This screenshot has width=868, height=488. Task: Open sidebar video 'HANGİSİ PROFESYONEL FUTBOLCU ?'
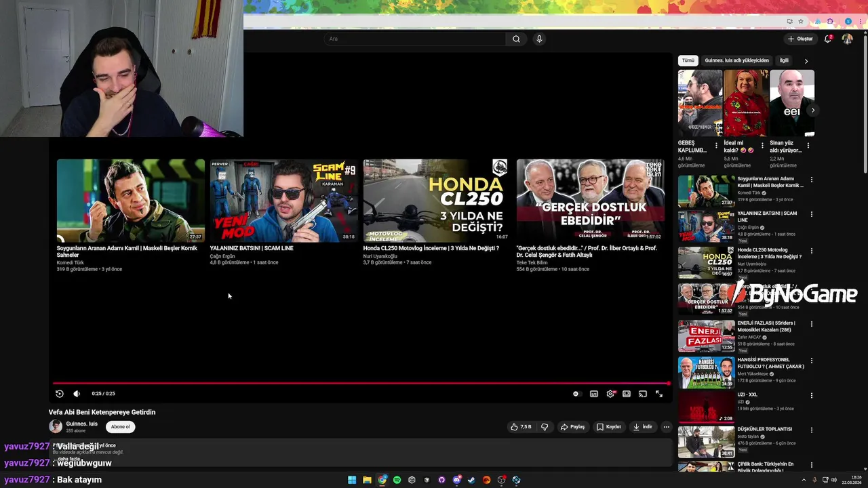point(706,372)
